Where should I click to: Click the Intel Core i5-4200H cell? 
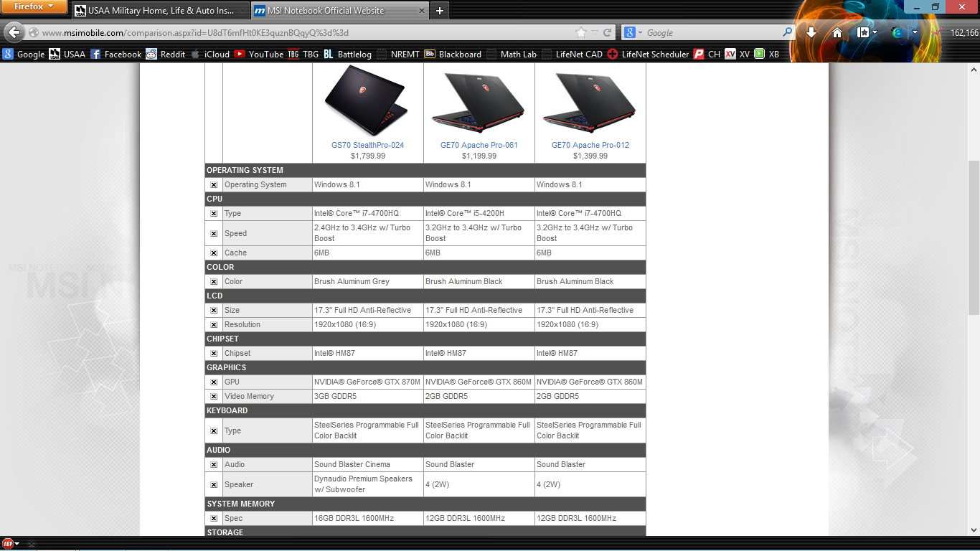tap(479, 213)
